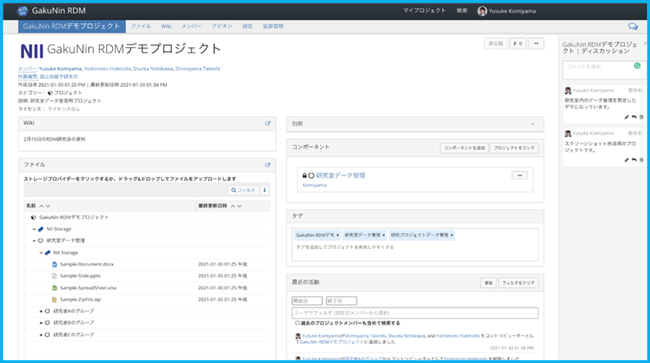Open the 研究室データ管理 component options button
The height and width of the screenshot is (363, 650).
(519, 175)
